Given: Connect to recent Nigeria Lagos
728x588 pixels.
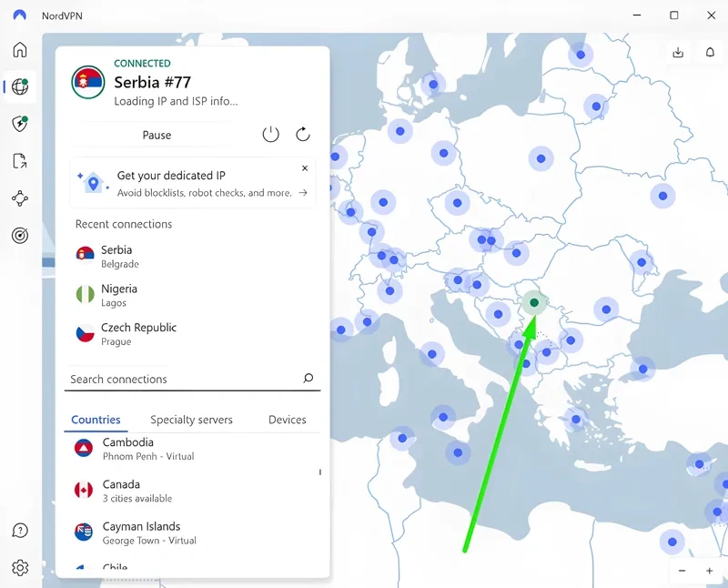Looking at the screenshot, I should [192, 296].
